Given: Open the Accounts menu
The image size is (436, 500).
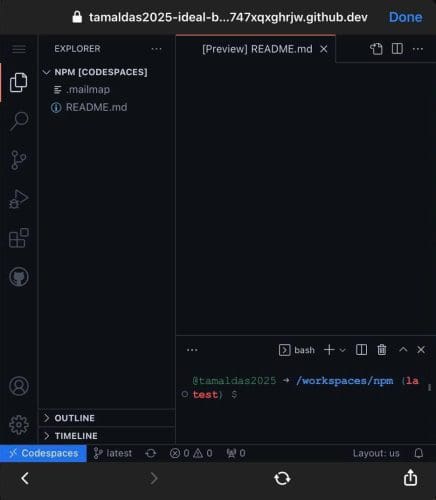Looking at the screenshot, I should (x=19, y=386).
